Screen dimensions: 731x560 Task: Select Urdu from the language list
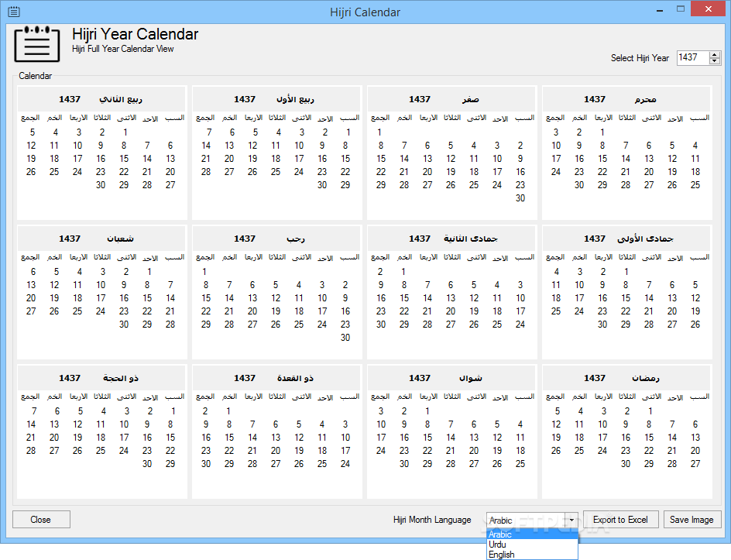tap(532, 545)
